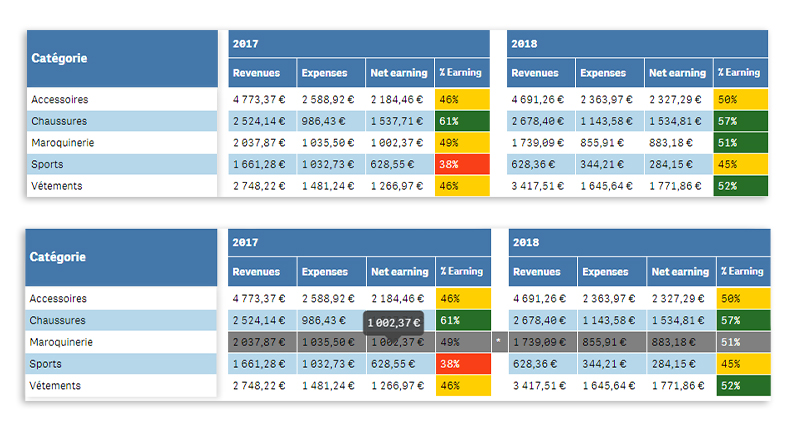The image size is (800, 437).
Task: Click upper table's 2017 Revenues column header
Action: coord(262,73)
